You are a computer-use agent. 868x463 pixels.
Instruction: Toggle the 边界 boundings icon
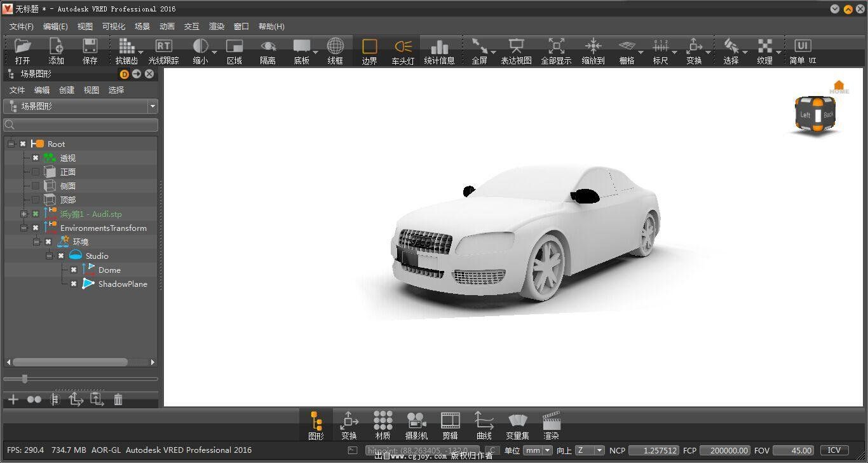pyautogui.click(x=369, y=46)
